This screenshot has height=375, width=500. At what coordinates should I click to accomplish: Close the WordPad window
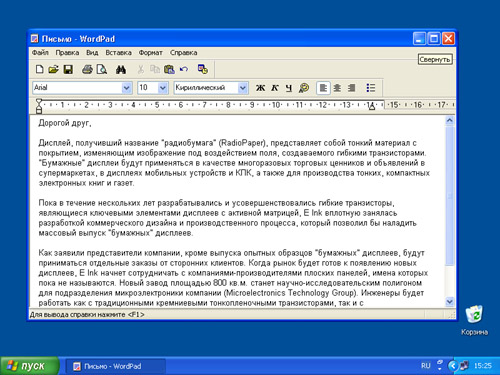tap(448, 39)
